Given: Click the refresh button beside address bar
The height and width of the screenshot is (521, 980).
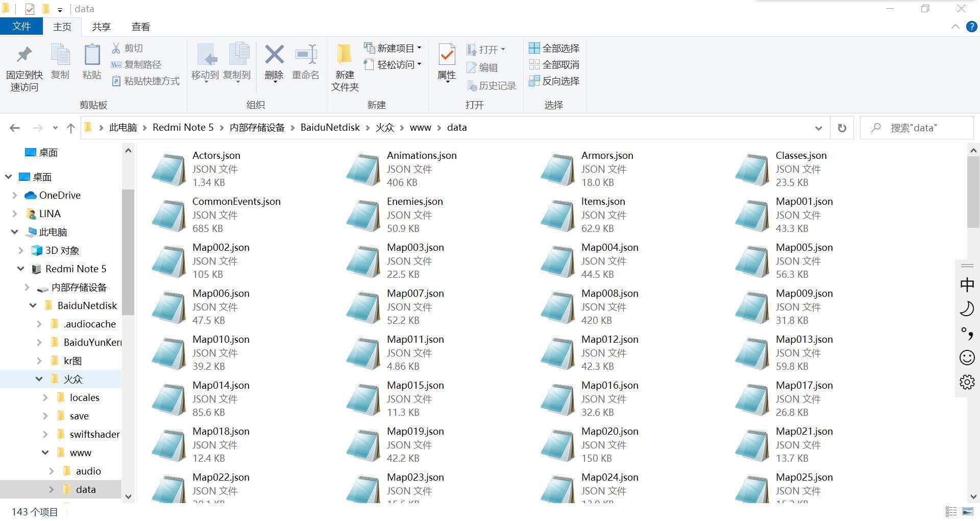Looking at the screenshot, I should pyautogui.click(x=842, y=128).
